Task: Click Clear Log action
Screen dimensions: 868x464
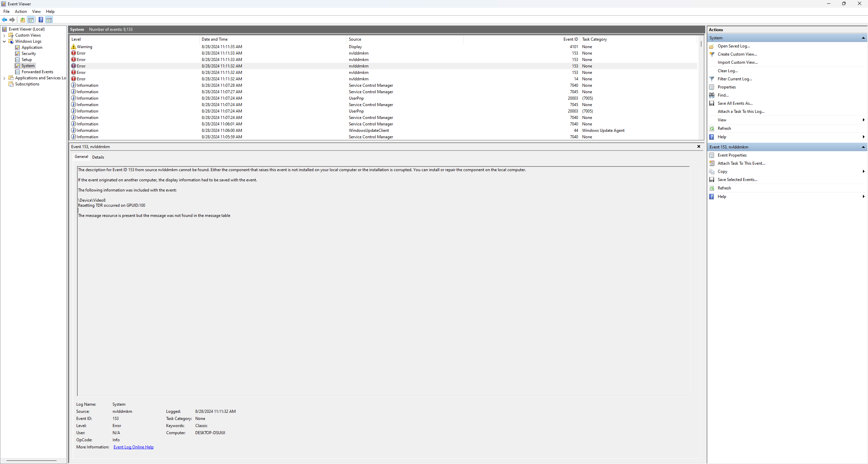Action: pyautogui.click(x=727, y=71)
